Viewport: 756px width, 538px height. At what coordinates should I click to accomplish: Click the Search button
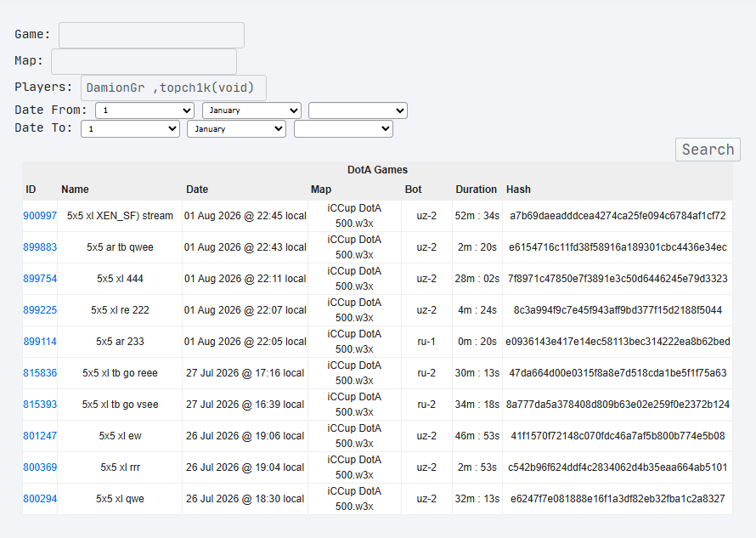708,150
